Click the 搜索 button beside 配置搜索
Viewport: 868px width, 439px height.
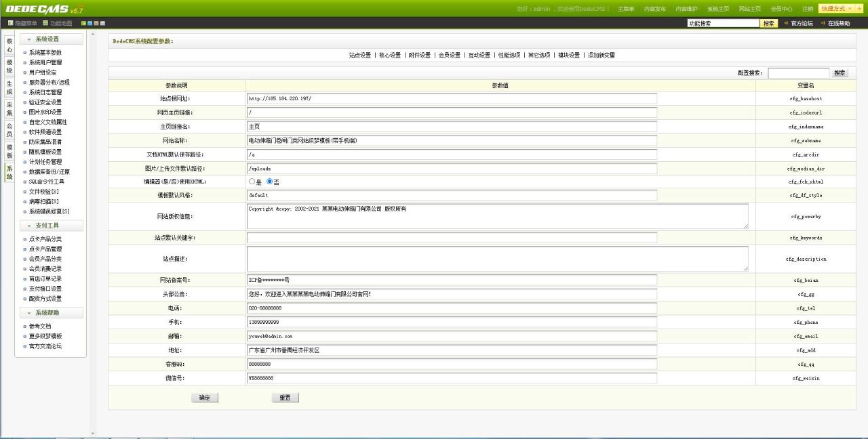(840, 72)
